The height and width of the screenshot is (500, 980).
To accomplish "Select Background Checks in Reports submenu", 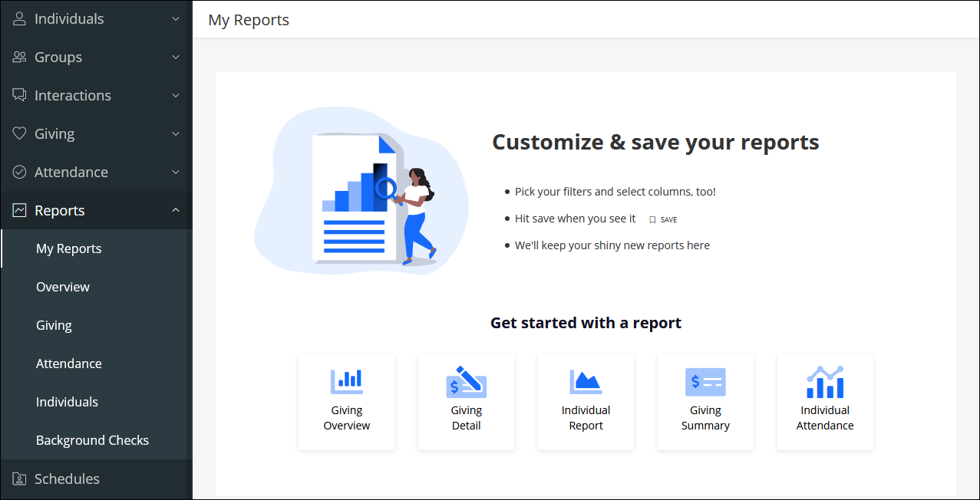I will coord(92,440).
